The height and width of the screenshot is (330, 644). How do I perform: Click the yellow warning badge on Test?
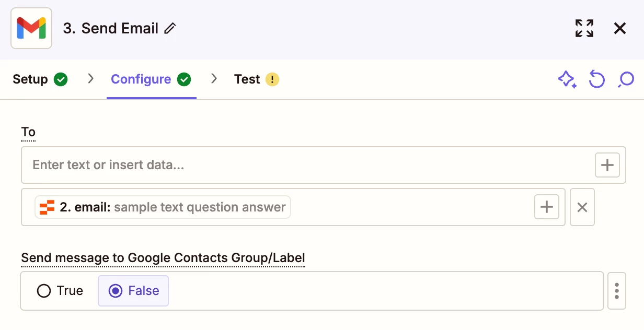coord(272,79)
